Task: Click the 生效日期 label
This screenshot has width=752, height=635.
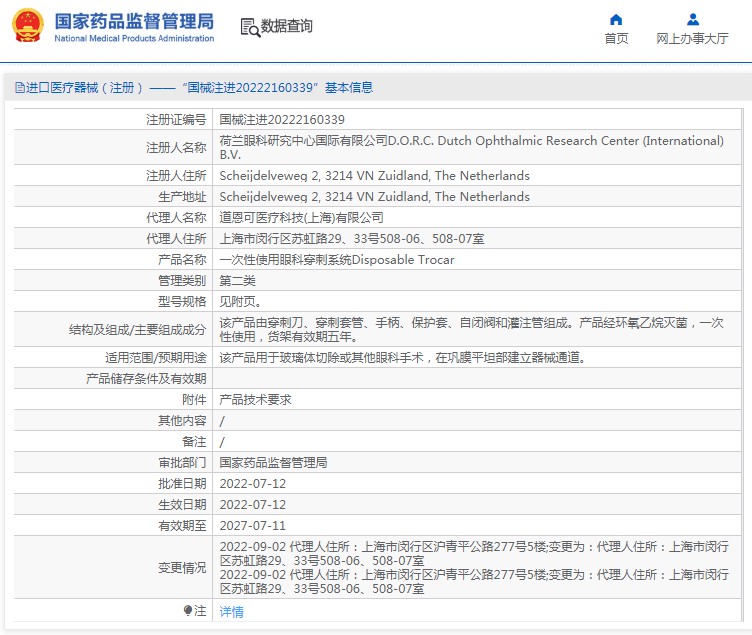Action: [x=182, y=505]
